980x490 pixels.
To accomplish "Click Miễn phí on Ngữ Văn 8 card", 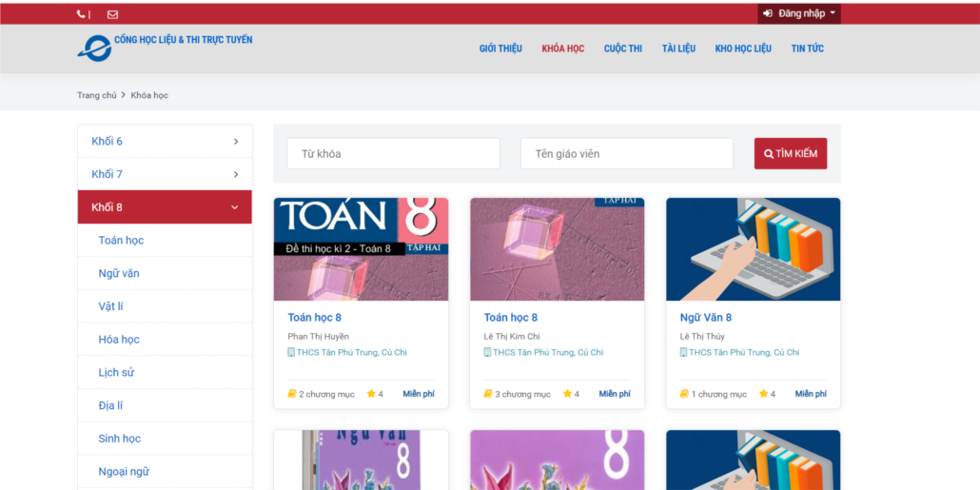I will (811, 394).
